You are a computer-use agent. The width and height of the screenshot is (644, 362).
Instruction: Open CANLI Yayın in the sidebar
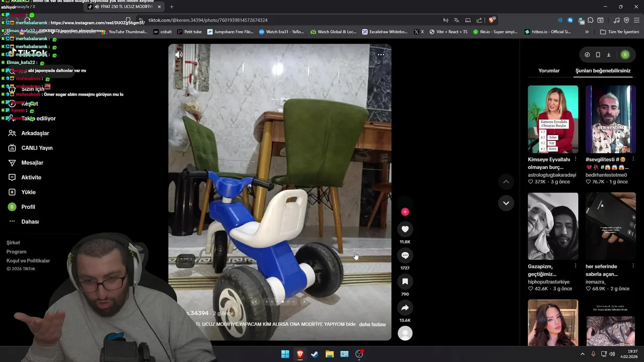(x=37, y=148)
